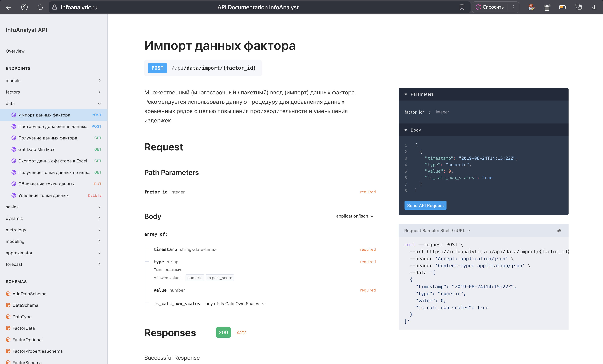This screenshot has height=364, width=603.
Task: Click the battery extension icon
Action: 563,7
